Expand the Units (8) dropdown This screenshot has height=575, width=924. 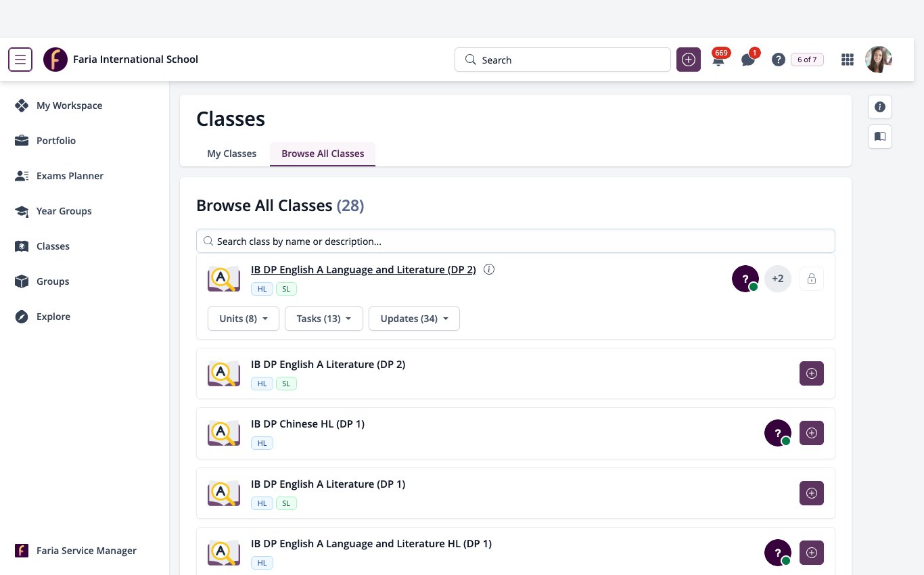tap(244, 319)
